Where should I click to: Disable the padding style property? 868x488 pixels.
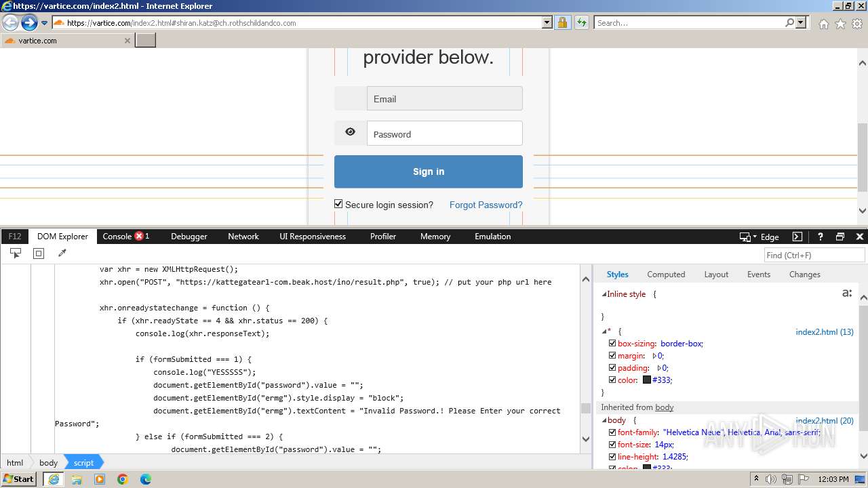click(612, 368)
